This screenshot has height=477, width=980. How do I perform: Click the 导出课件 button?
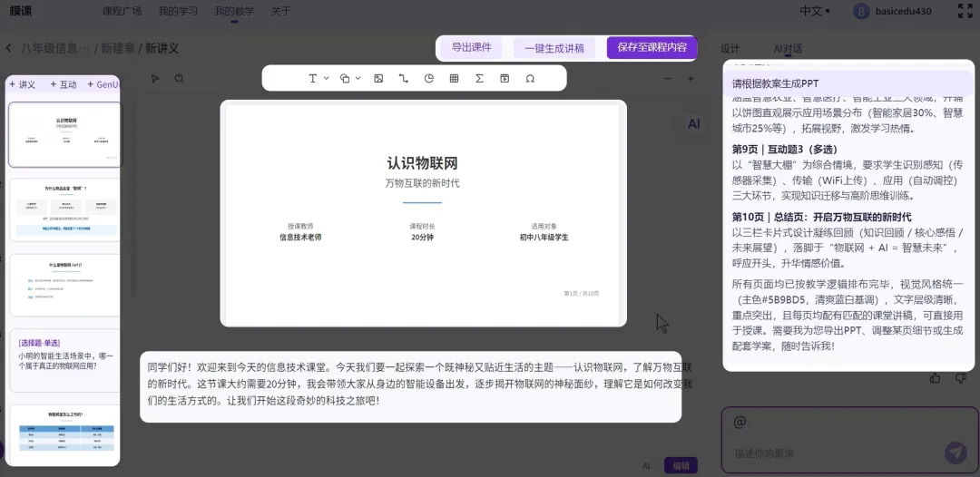tap(471, 47)
